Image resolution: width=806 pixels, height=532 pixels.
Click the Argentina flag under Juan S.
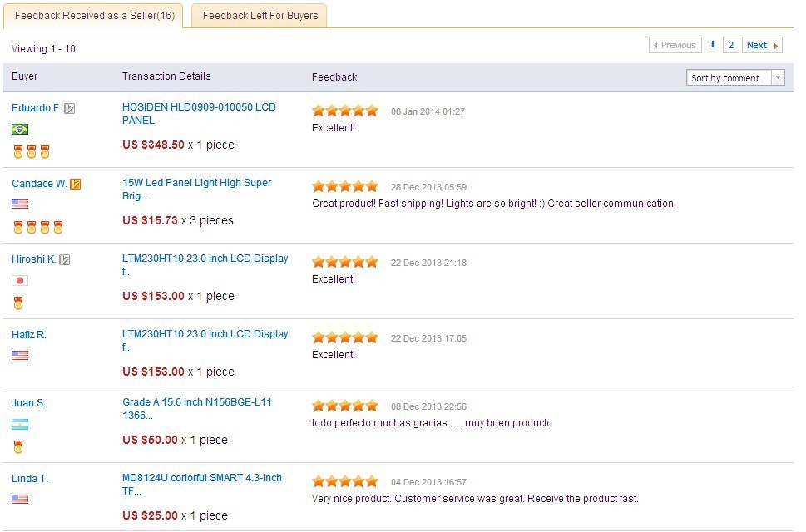click(20, 425)
